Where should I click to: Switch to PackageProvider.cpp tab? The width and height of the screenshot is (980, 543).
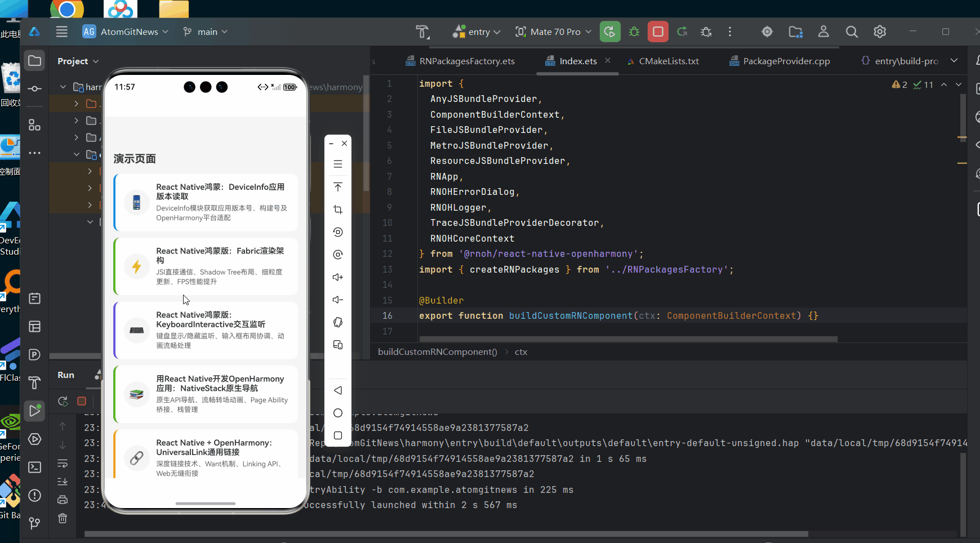[x=779, y=61]
